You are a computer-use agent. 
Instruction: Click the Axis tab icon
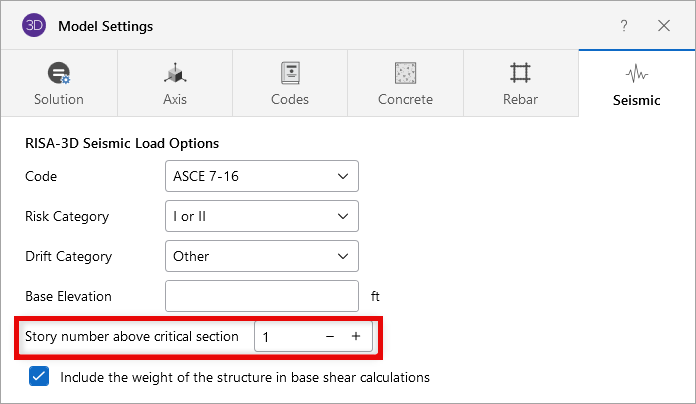click(175, 73)
